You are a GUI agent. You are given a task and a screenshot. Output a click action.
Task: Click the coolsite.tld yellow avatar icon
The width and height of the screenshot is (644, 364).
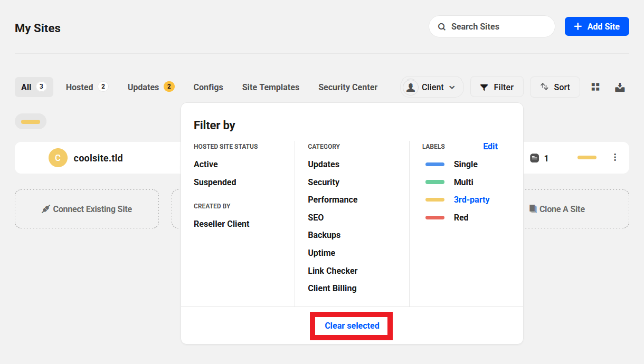[x=58, y=158]
